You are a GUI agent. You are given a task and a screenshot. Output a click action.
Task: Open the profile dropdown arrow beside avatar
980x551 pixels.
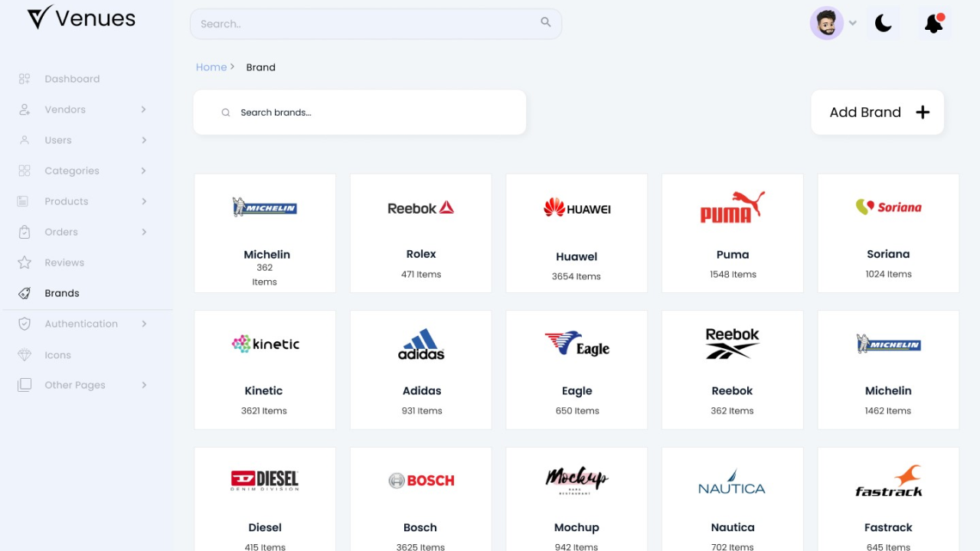853,23
